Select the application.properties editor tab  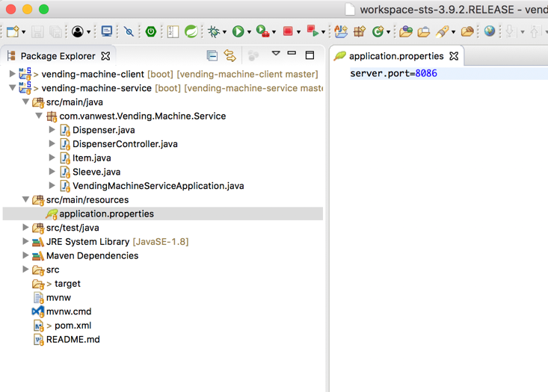click(395, 56)
